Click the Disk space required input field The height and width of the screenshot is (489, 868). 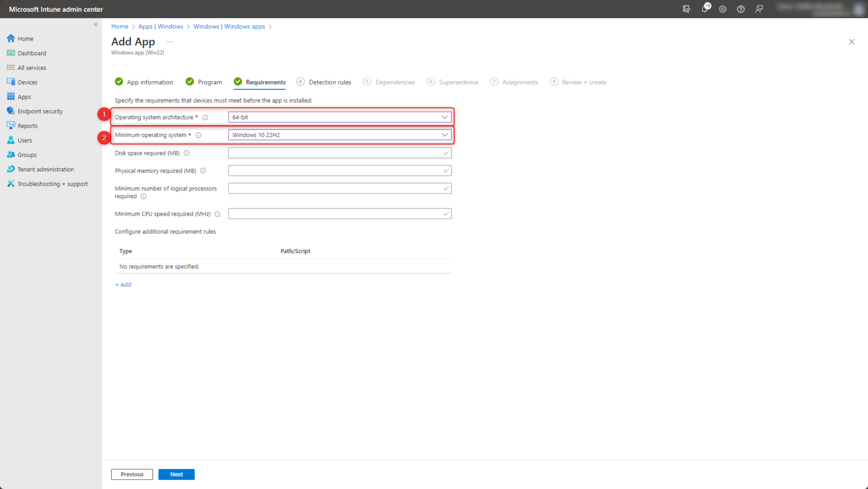[x=339, y=152]
